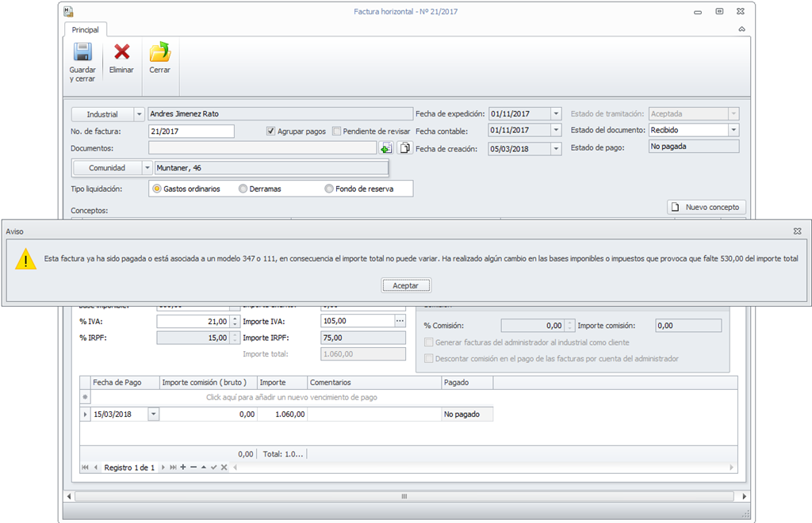Click the Guardar y cerrar save icon
This screenshot has width=812, height=523.
pos(82,53)
